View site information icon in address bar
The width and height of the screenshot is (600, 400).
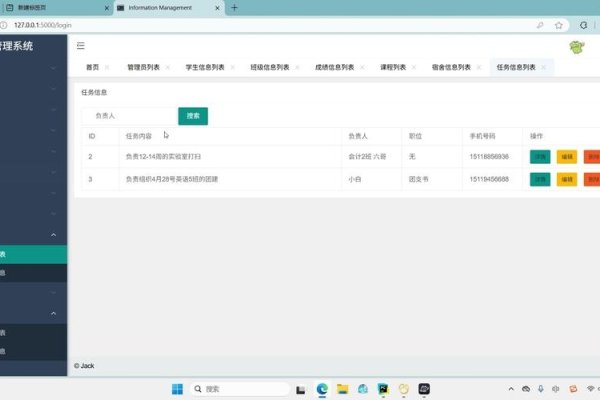pos(3,25)
